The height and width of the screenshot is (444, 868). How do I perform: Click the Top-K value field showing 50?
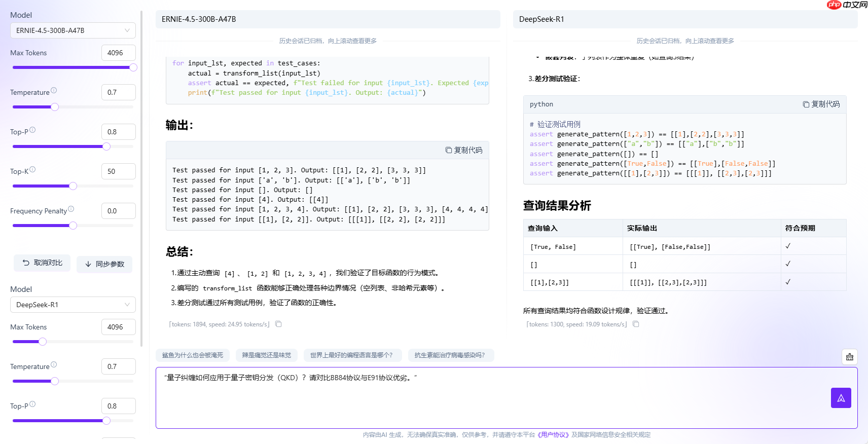tap(118, 171)
